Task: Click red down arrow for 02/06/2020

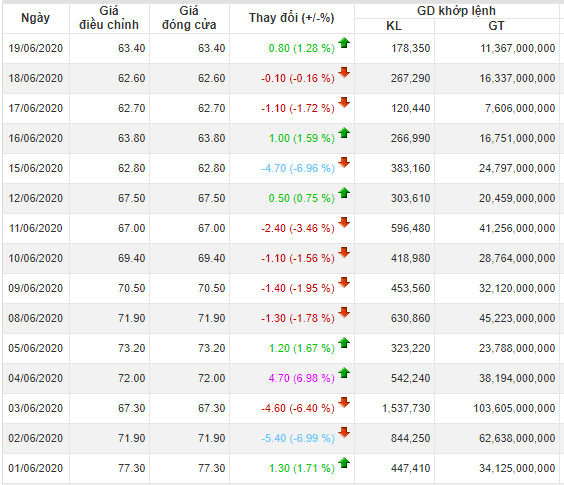Action: 344,432
